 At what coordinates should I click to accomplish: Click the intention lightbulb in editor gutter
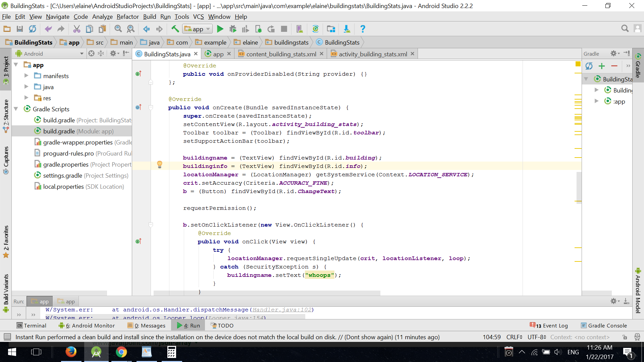pyautogui.click(x=160, y=164)
